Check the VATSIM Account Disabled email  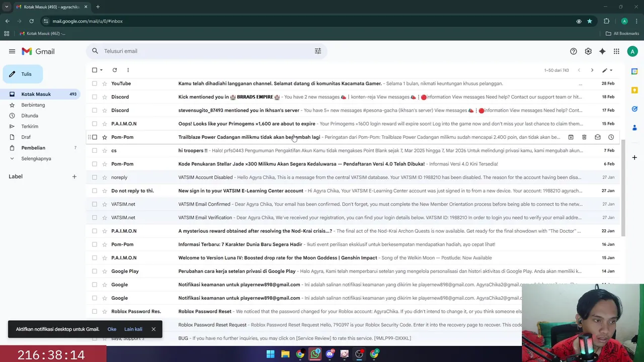pos(95,177)
